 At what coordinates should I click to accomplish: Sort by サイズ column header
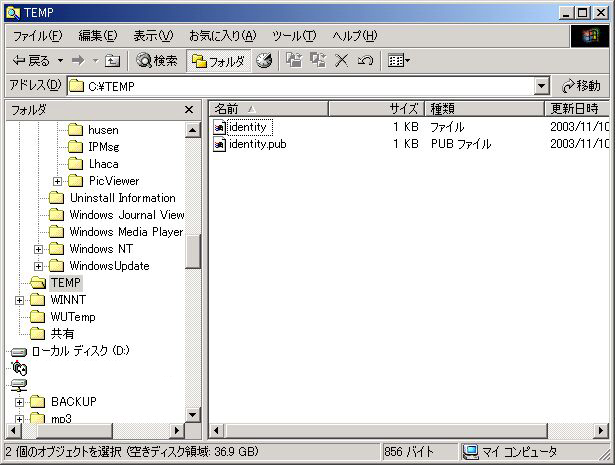377,109
